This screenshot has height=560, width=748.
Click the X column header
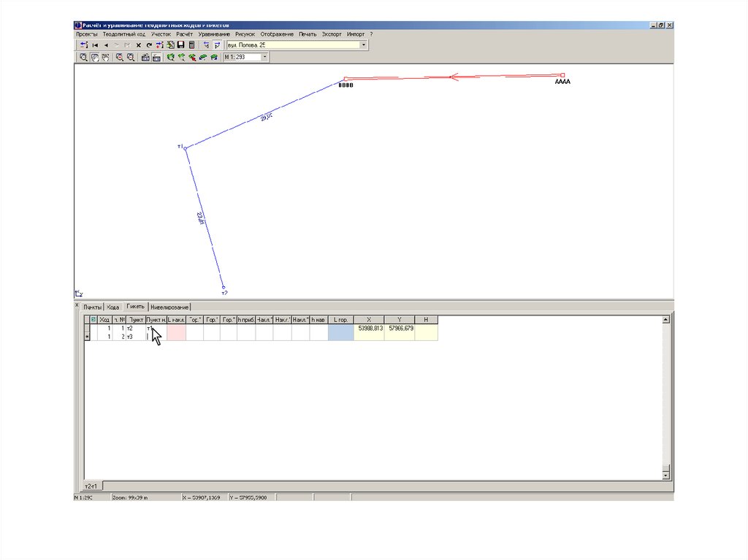[x=369, y=320]
